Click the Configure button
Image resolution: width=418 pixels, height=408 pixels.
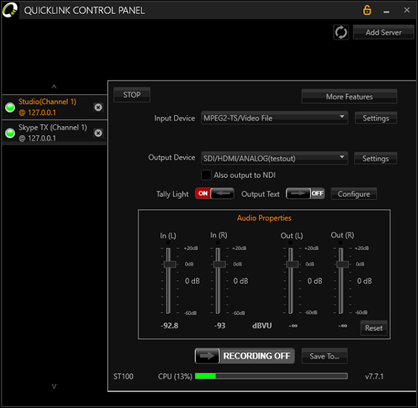pyautogui.click(x=354, y=194)
